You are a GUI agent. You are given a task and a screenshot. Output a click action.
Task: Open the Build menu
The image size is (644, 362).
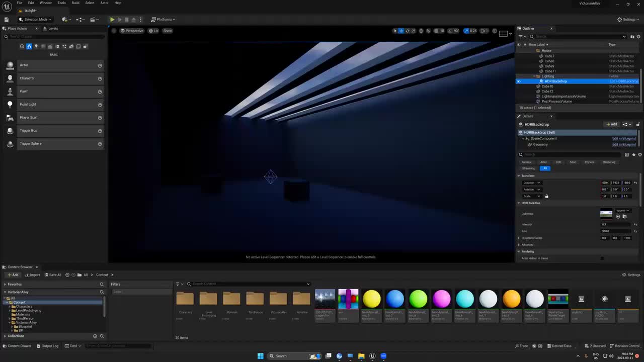[x=75, y=3]
